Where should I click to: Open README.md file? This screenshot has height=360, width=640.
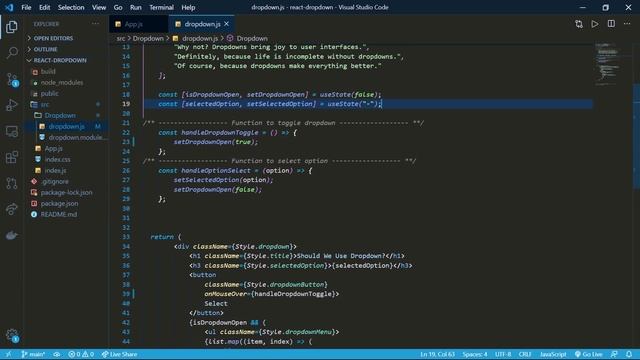[58, 215]
